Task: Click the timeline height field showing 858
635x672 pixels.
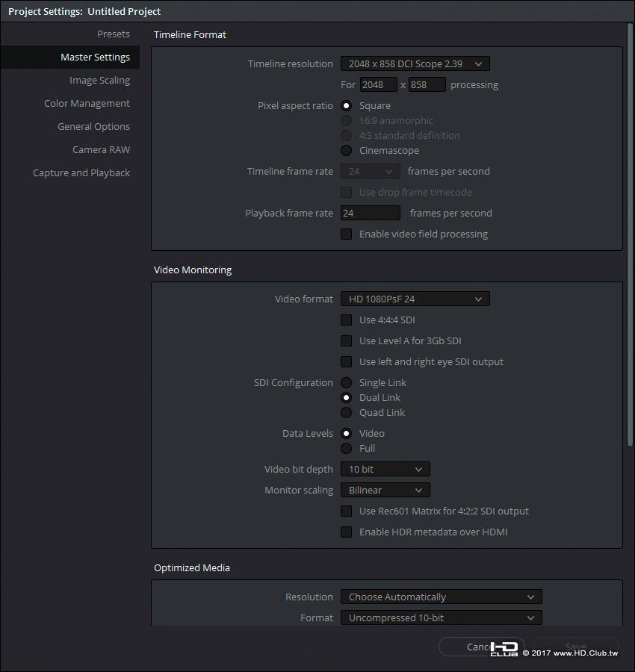Action: [x=427, y=85]
